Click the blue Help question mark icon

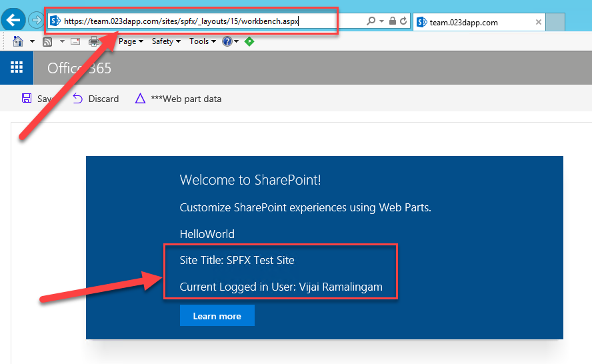(x=227, y=41)
